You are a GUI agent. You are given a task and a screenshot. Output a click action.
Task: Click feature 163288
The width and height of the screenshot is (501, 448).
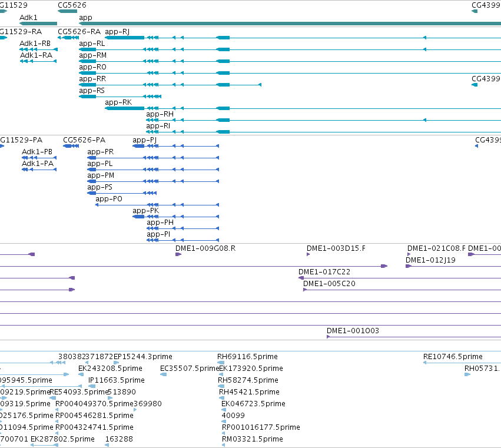pyautogui.click(x=107, y=445)
